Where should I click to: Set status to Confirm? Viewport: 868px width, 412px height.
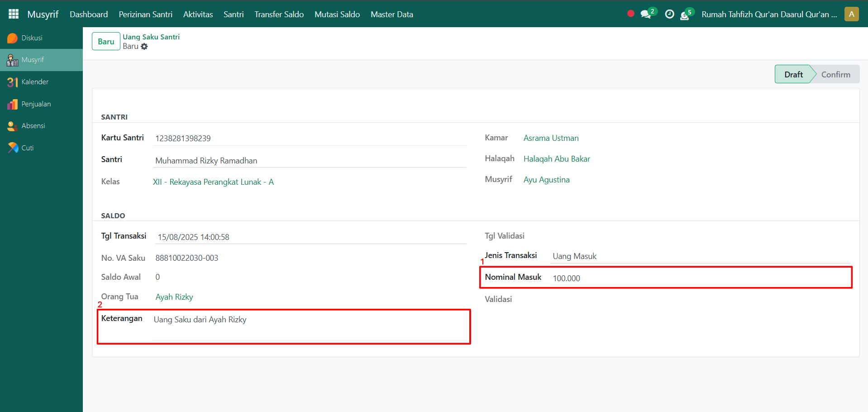click(835, 75)
